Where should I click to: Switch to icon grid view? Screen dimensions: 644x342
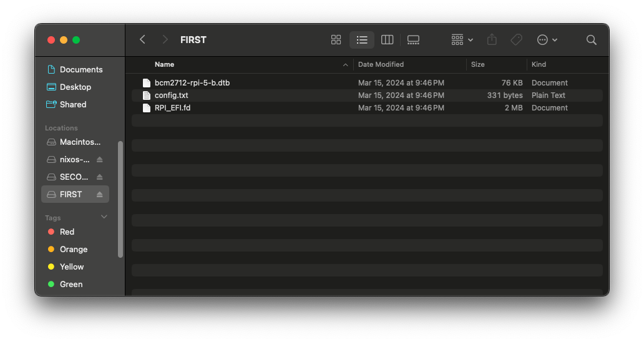336,40
